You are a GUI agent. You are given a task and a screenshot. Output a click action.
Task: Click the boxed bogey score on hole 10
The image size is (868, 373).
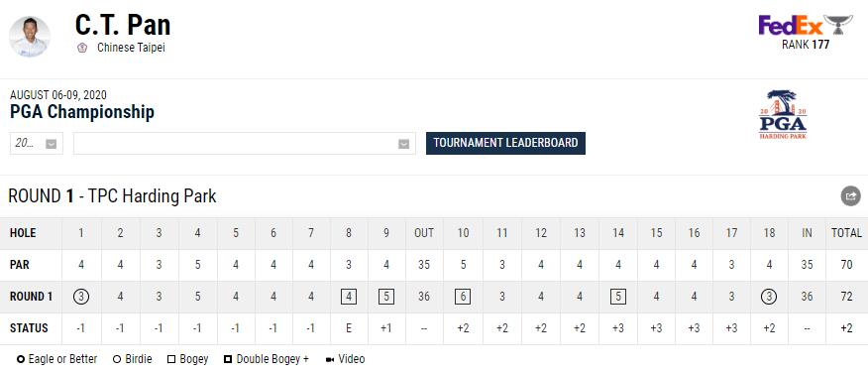coord(463,297)
